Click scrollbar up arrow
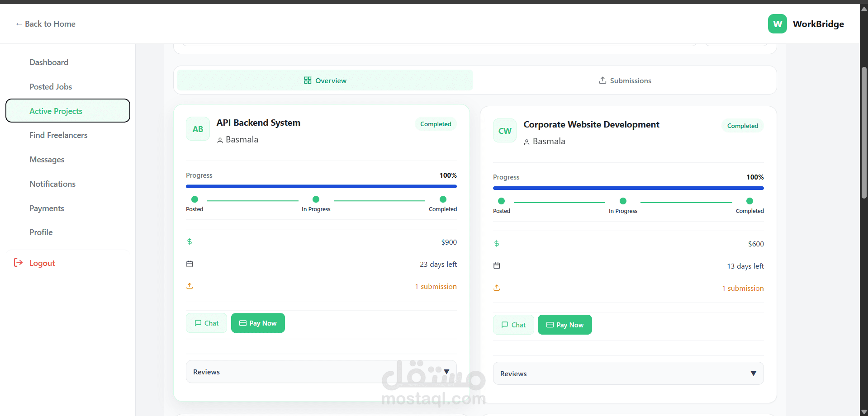Screen dimensions: 868x416 864,9
